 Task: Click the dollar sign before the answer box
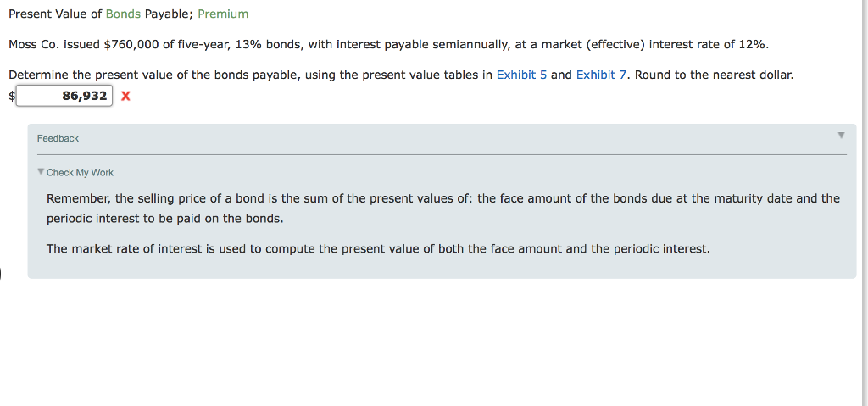coord(12,96)
